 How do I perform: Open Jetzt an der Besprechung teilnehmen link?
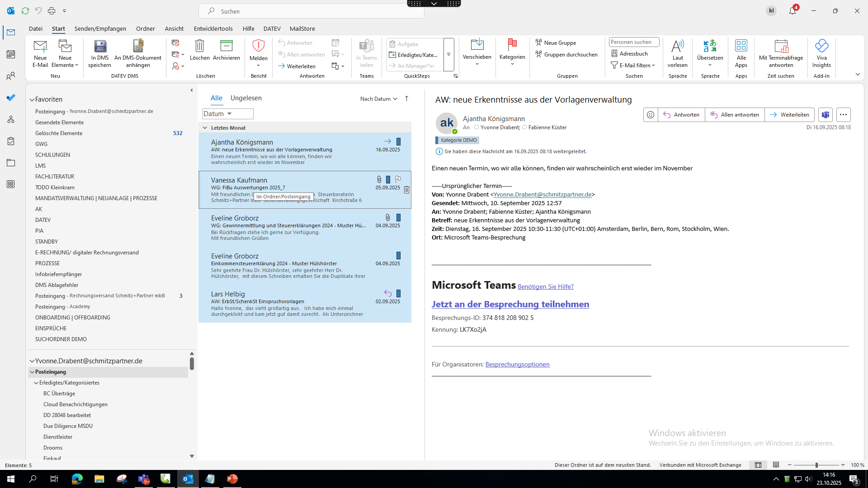click(x=510, y=304)
